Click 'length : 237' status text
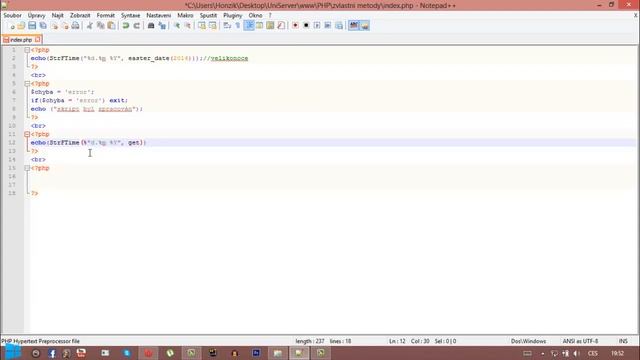 [x=310, y=341]
